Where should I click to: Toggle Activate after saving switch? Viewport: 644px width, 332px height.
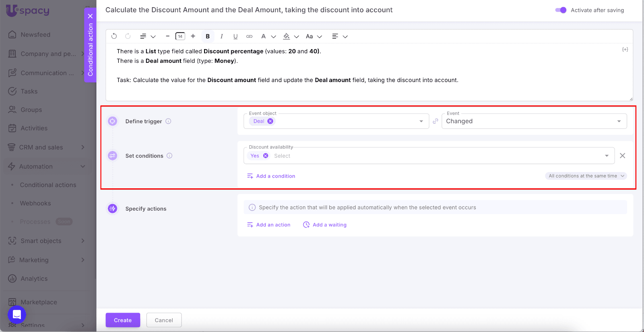point(561,10)
